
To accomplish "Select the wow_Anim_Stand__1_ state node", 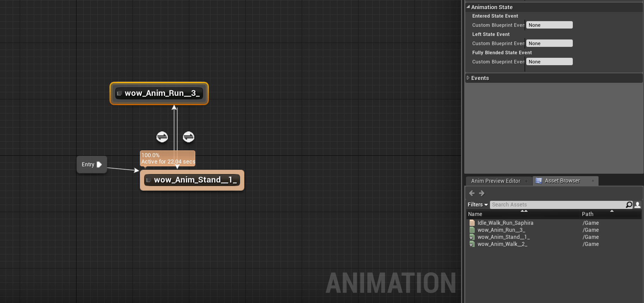I will [x=192, y=180].
